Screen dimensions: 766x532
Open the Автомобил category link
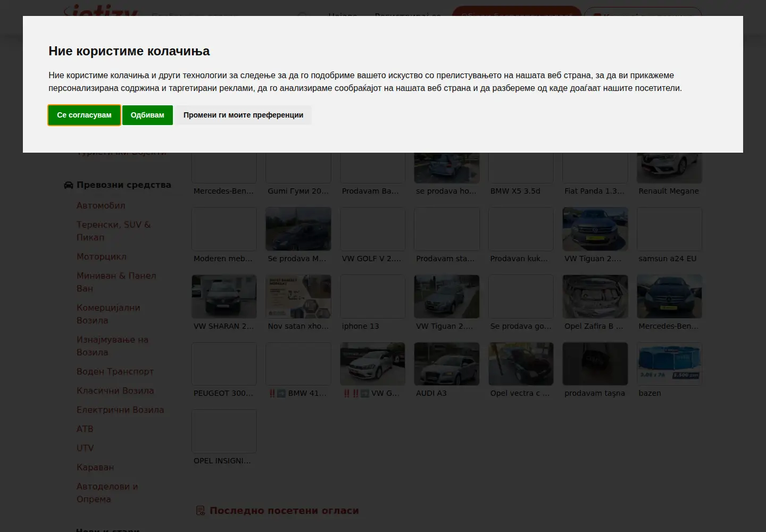[101, 205]
